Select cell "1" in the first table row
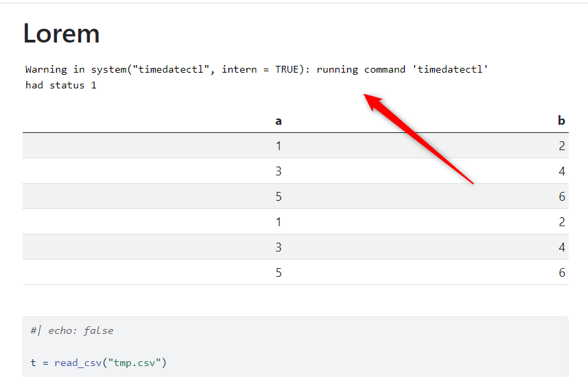Viewport: 588px width, 377px height. [279, 146]
